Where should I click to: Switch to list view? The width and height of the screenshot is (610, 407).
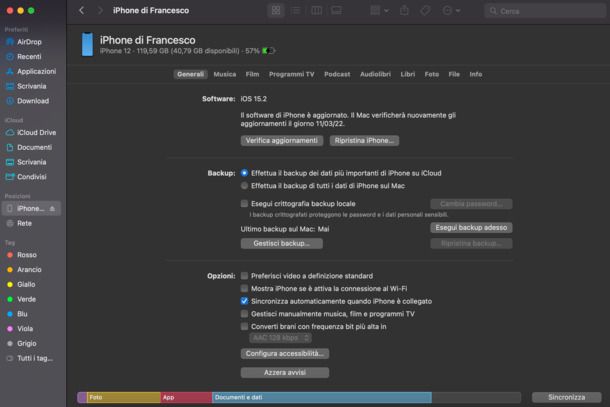pyautogui.click(x=296, y=11)
